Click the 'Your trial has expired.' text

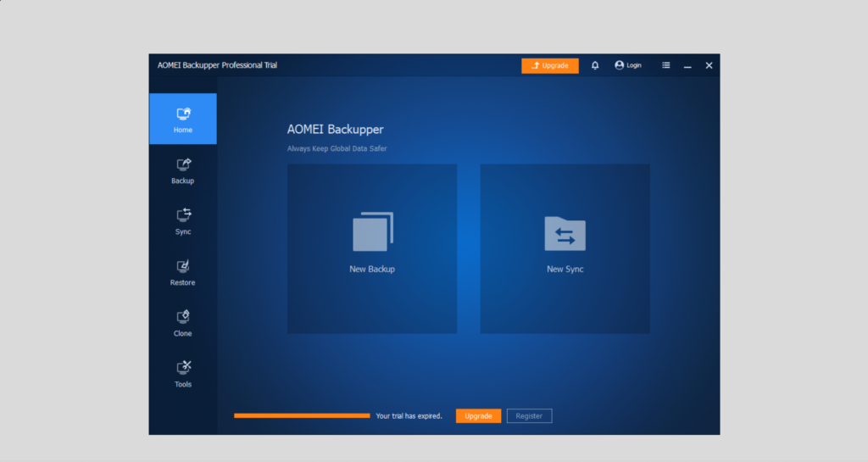click(409, 416)
